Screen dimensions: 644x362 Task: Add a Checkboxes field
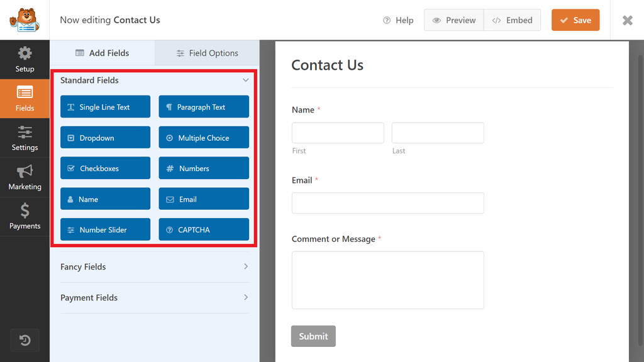click(x=105, y=168)
